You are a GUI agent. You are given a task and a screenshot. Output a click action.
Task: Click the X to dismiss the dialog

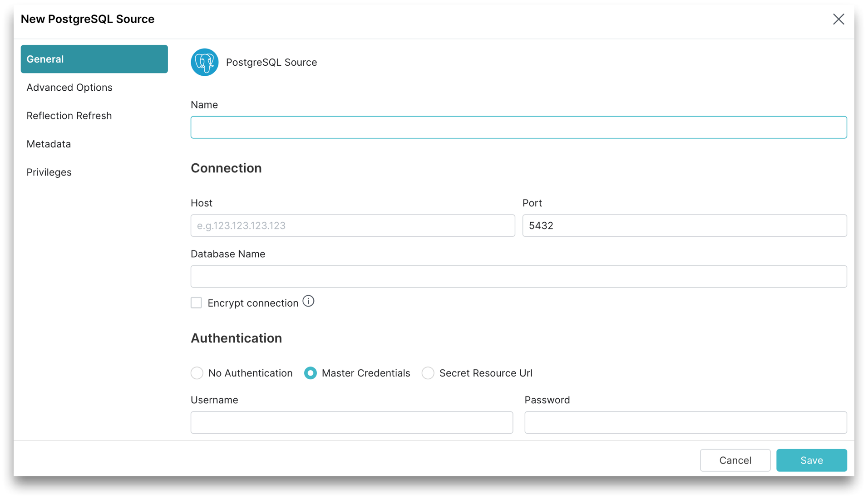pos(838,19)
